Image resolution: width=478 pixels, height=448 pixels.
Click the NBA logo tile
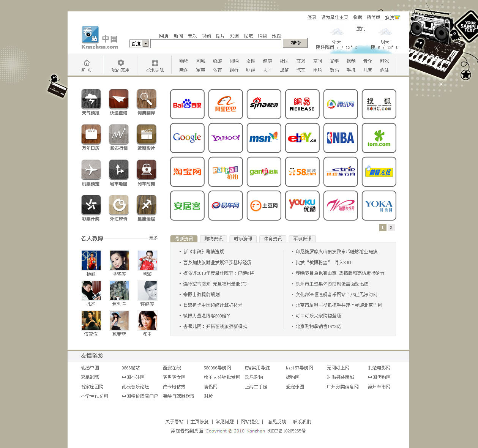(341, 138)
